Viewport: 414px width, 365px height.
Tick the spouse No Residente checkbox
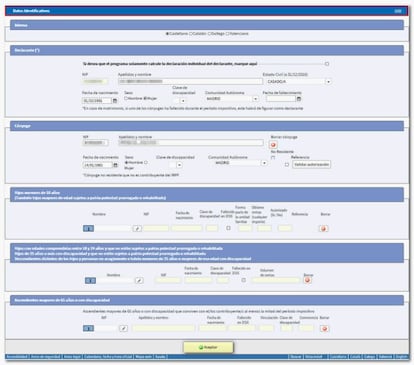tap(273, 157)
